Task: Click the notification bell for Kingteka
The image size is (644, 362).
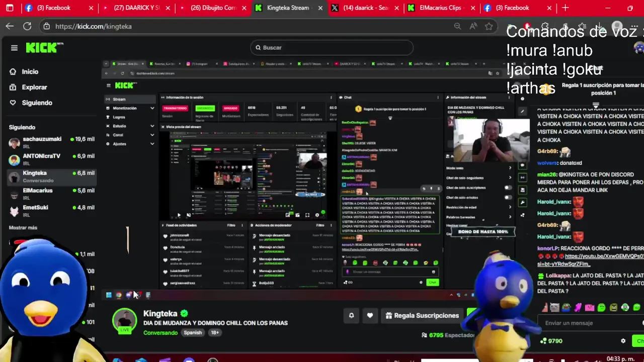Action: click(x=352, y=316)
